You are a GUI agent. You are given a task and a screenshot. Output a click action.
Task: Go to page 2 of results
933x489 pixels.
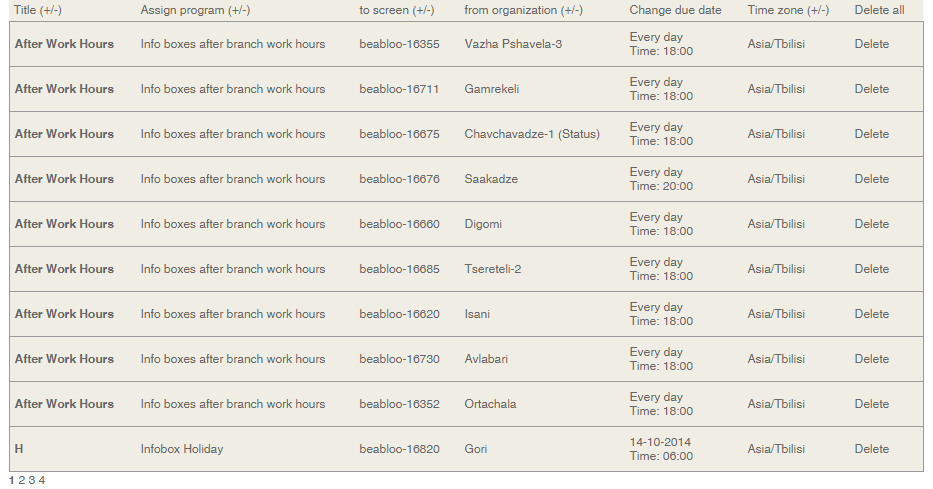22,480
